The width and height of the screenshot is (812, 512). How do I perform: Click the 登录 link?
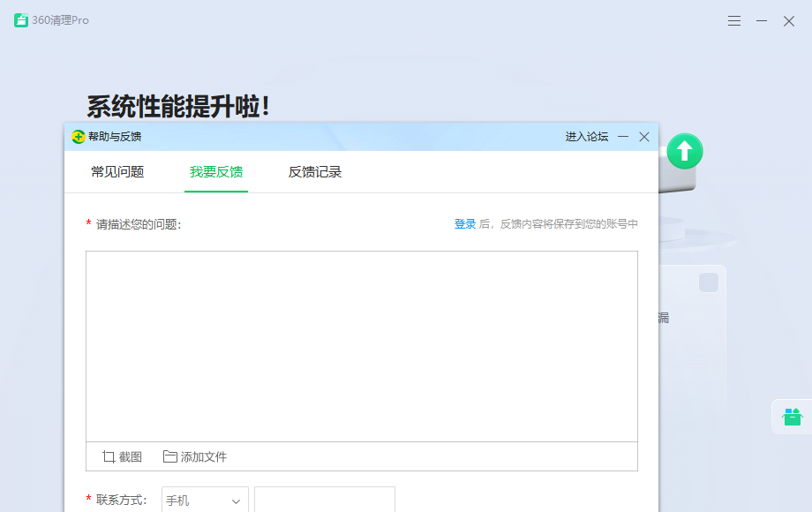coord(465,224)
